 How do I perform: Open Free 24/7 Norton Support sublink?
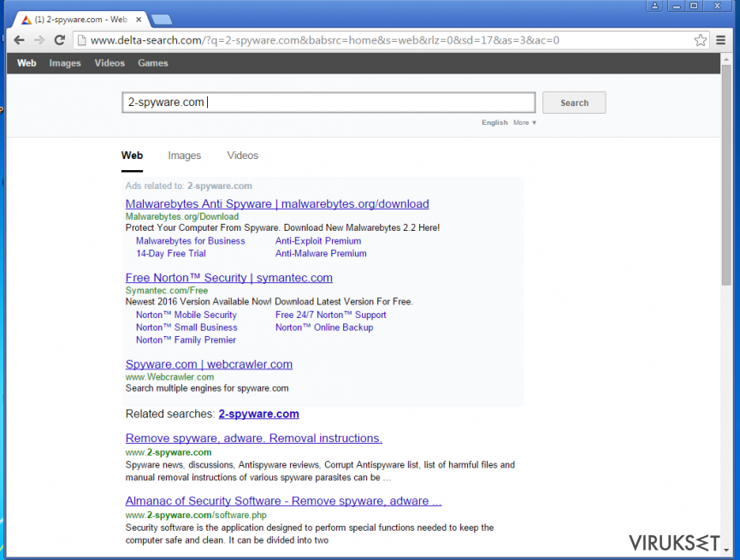[x=331, y=315]
